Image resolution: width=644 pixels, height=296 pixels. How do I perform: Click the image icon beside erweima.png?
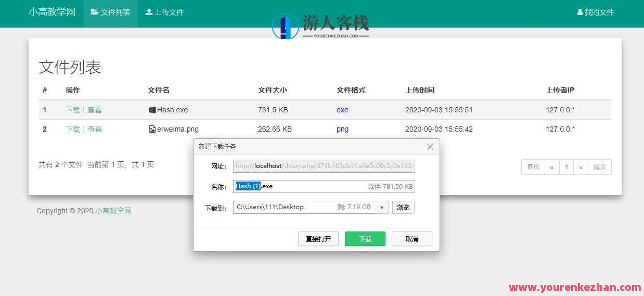[152, 129]
